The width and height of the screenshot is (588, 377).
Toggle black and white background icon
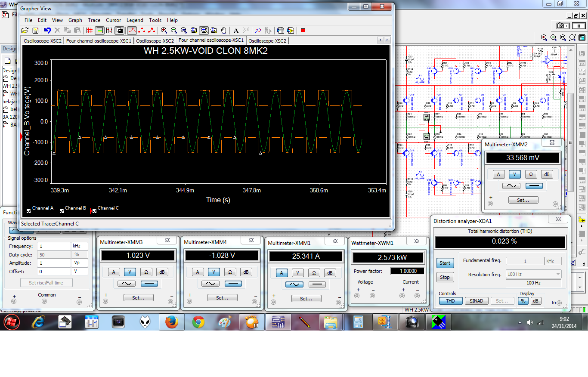click(119, 30)
